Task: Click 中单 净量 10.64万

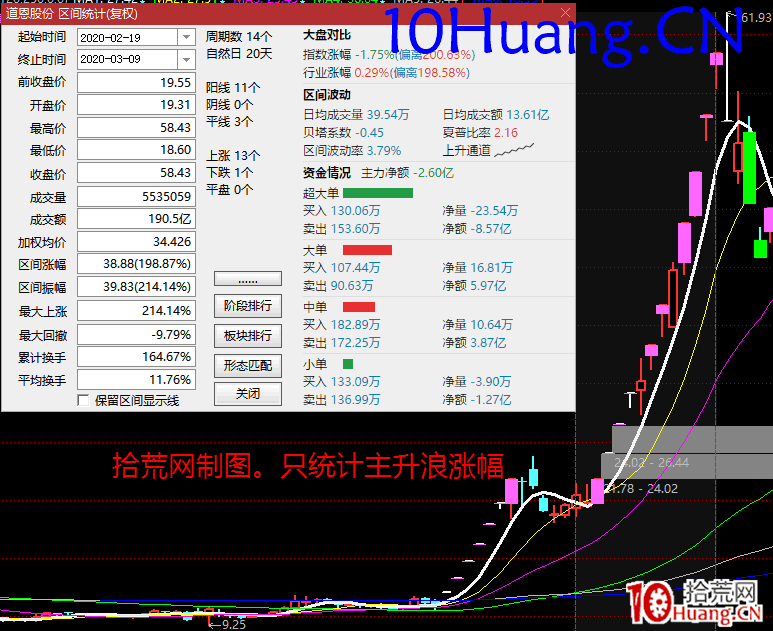Action: tap(478, 325)
